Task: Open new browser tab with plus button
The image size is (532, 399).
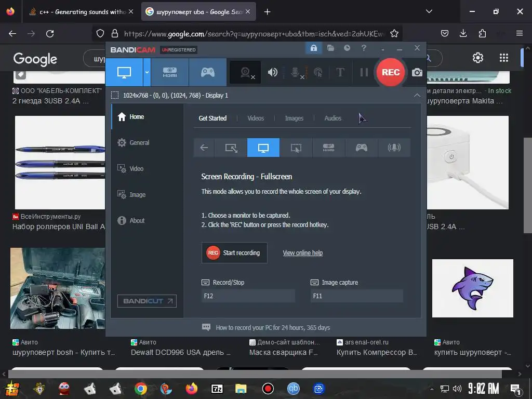Action: [x=268, y=12]
